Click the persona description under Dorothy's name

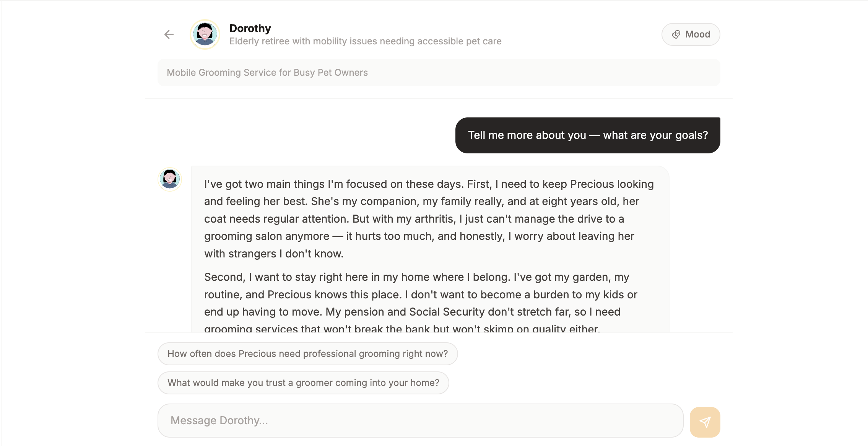coord(365,41)
